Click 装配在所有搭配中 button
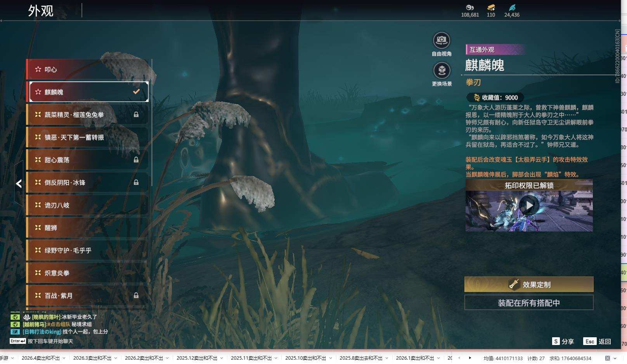The width and height of the screenshot is (627, 364). click(529, 303)
